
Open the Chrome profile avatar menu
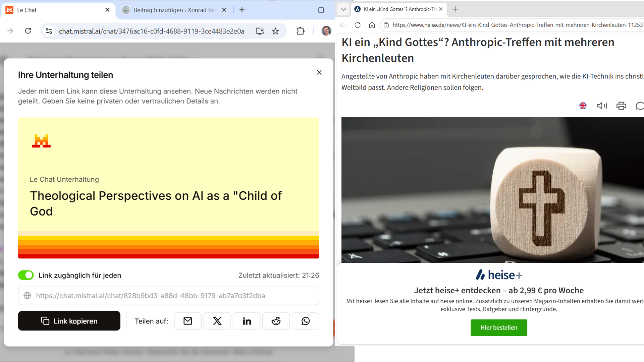tap(326, 31)
